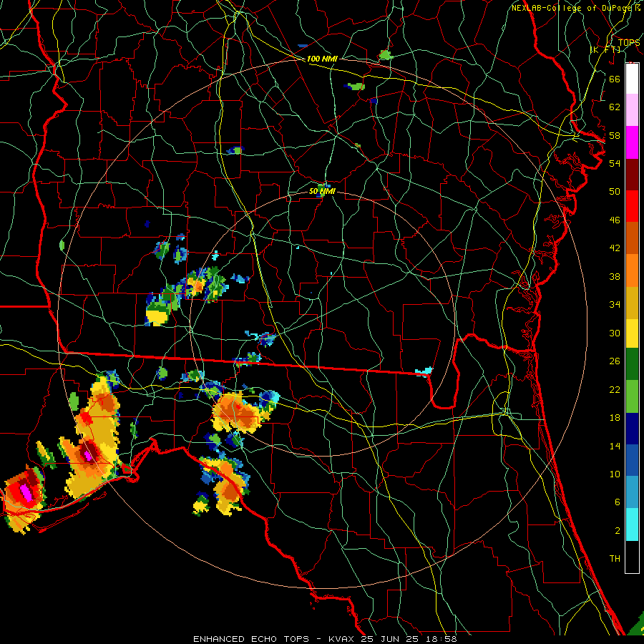This screenshot has width=644, height=644.
Task: Click the 30 label on the legend
Action: tap(615, 333)
